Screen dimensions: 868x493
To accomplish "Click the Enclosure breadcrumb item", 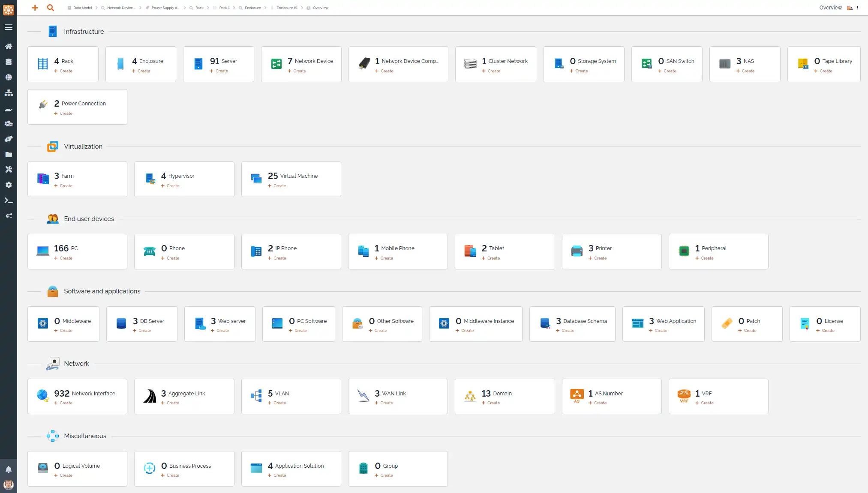I will (x=253, y=8).
